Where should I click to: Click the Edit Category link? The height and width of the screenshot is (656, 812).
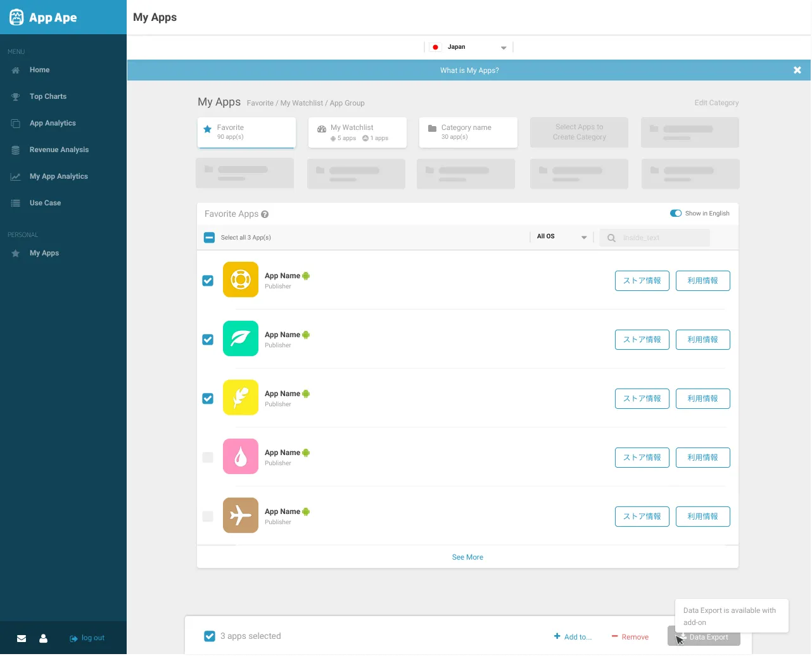[716, 103]
